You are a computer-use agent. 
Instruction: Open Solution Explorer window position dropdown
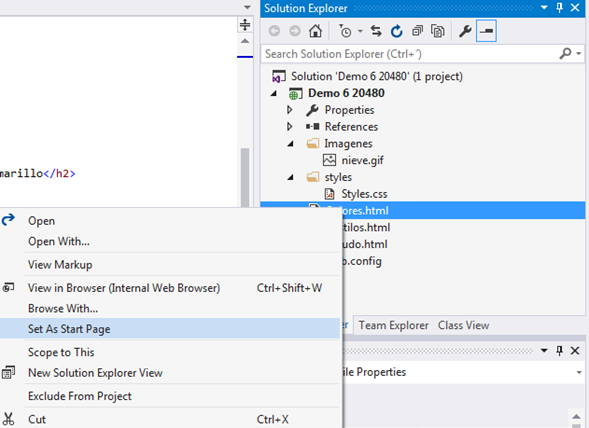[544, 8]
